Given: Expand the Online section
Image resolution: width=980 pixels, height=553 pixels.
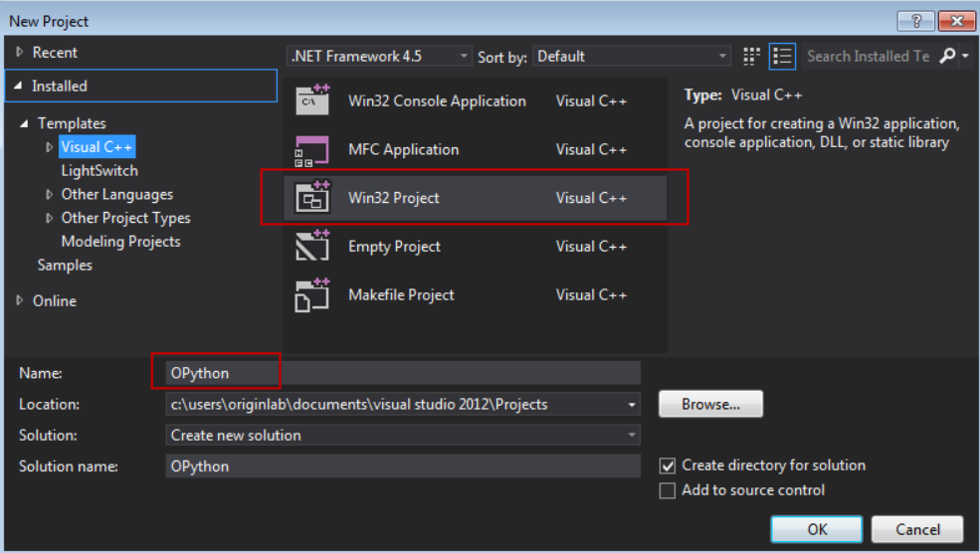Looking at the screenshot, I should point(19,300).
